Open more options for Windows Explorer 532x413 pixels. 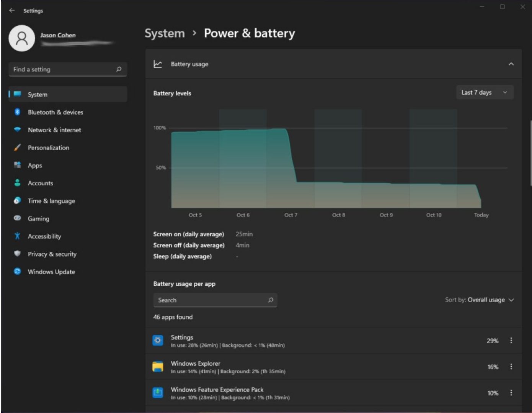pos(511,367)
